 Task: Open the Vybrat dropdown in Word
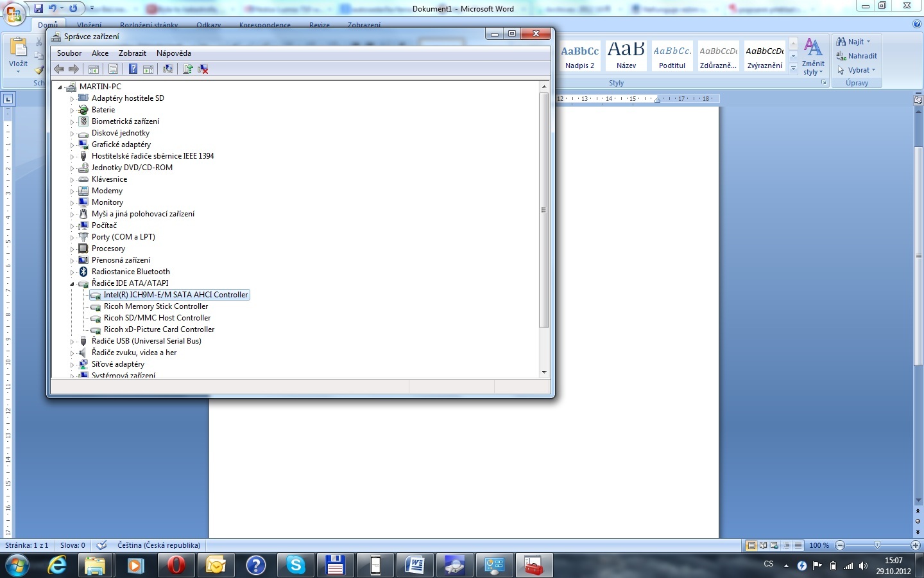(x=857, y=70)
